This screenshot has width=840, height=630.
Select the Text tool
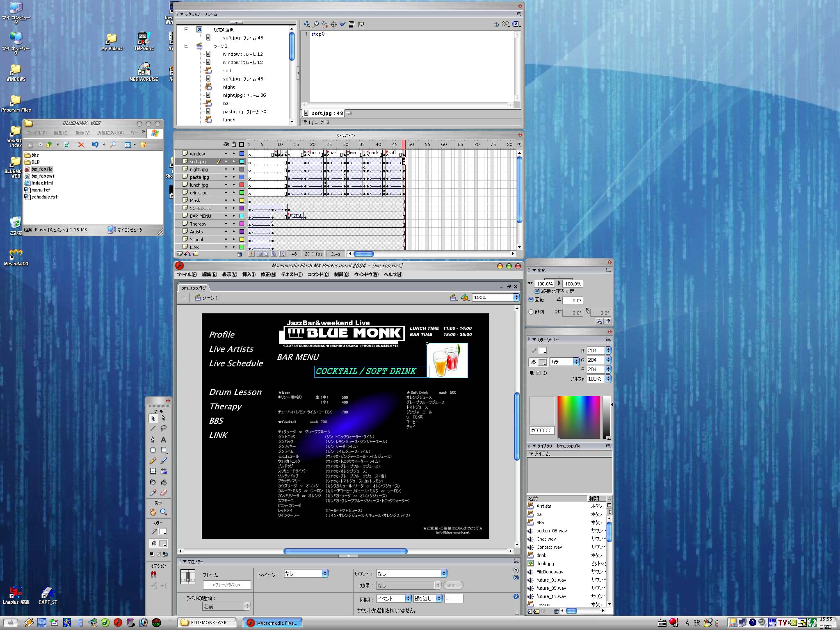[163, 439]
